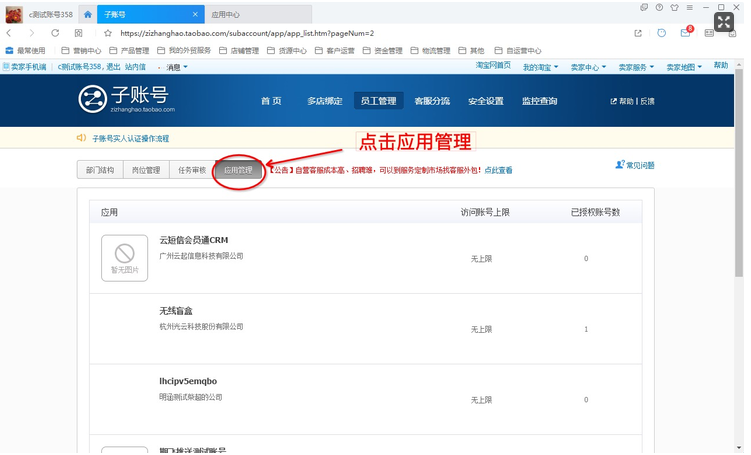This screenshot has height=455, width=751.
Task: Click the 退出 logout link
Action: (x=113, y=67)
